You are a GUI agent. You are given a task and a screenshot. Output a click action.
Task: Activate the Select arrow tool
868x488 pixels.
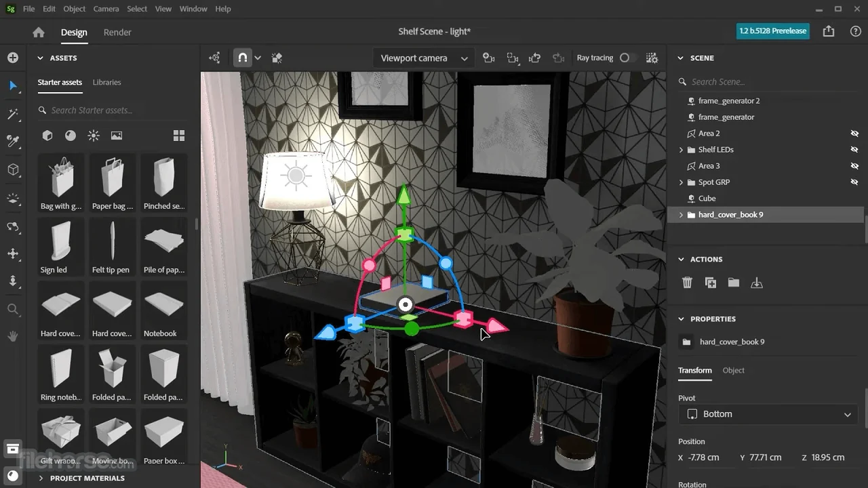coord(13,85)
